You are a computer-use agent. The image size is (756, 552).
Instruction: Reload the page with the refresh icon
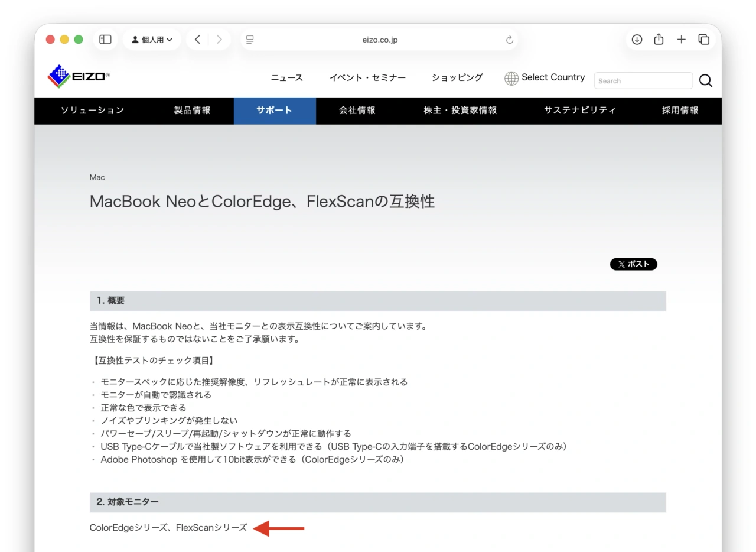(x=510, y=40)
